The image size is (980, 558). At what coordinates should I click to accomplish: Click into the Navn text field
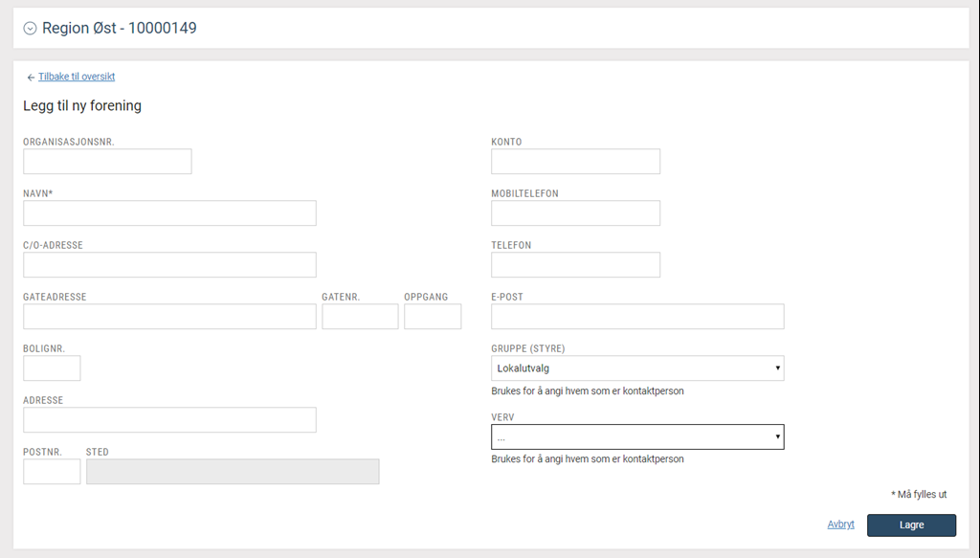click(x=169, y=213)
